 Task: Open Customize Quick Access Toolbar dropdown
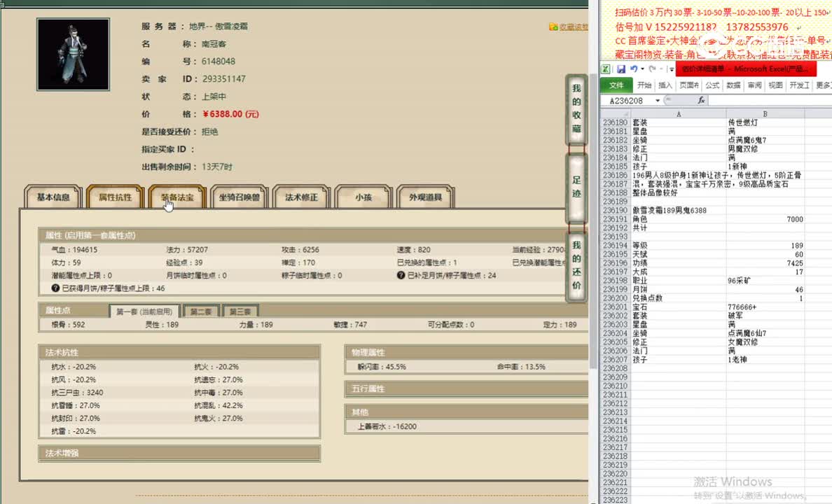tap(671, 69)
